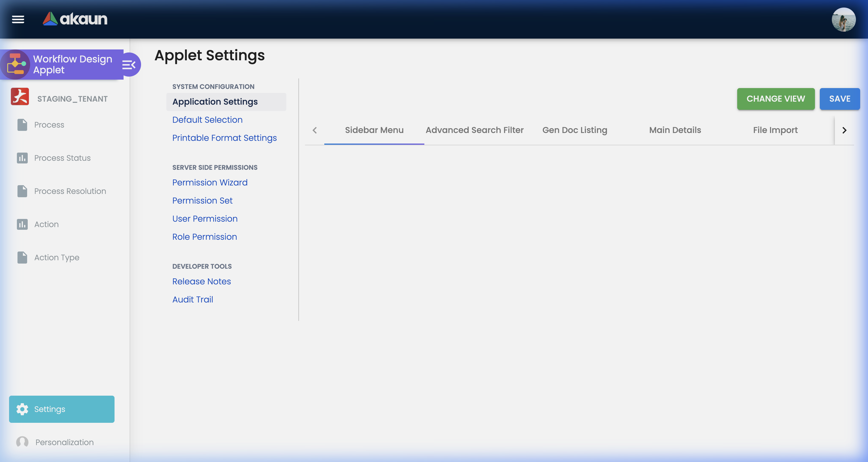Open the Process Status chart icon
The width and height of the screenshot is (868, 462).
[x=22, y=158]
